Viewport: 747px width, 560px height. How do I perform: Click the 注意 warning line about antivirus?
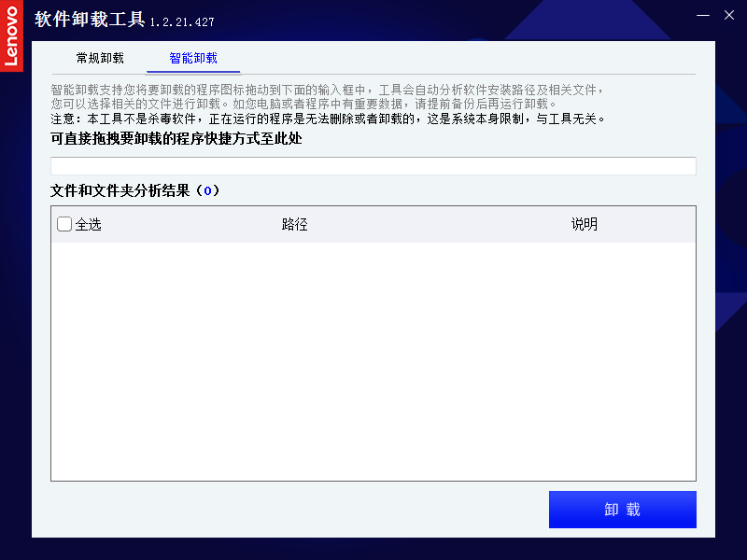tap(327, 119)
